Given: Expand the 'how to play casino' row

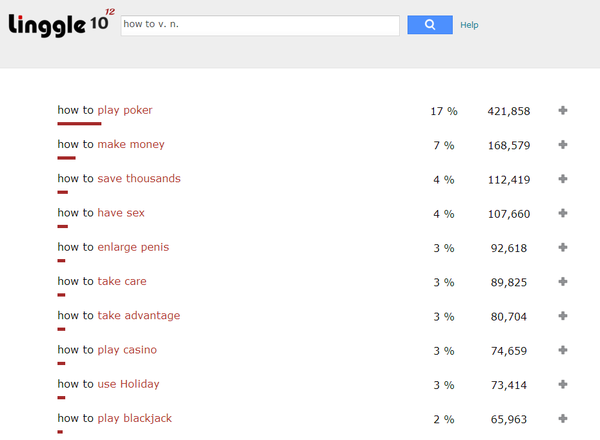Looking at the screenshot, I should [x=563, y=350].
